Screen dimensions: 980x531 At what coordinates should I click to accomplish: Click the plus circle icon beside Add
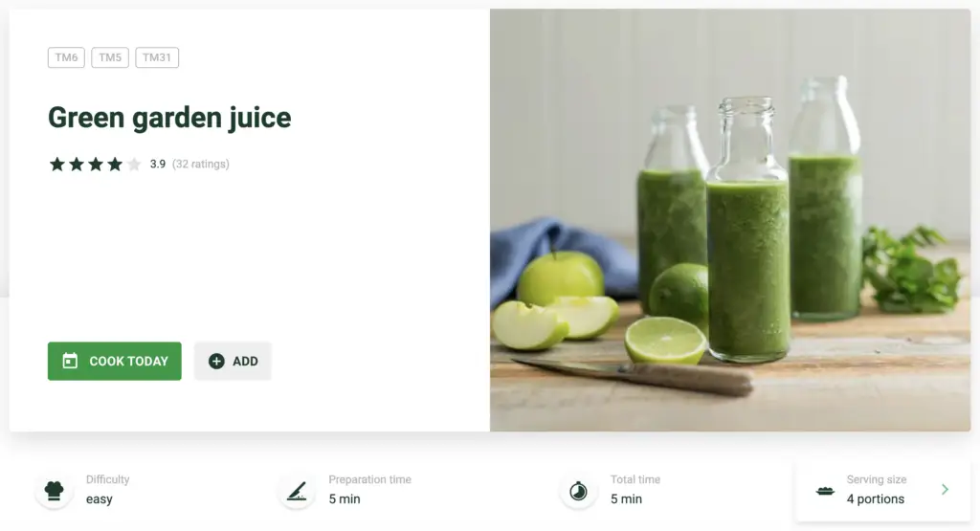click(x=216, y=361)
